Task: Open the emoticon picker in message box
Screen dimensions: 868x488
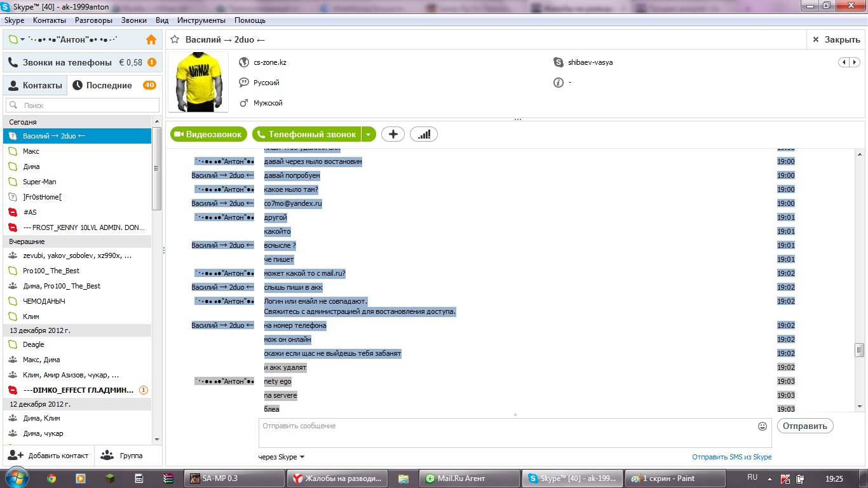Action: [763, 426]
